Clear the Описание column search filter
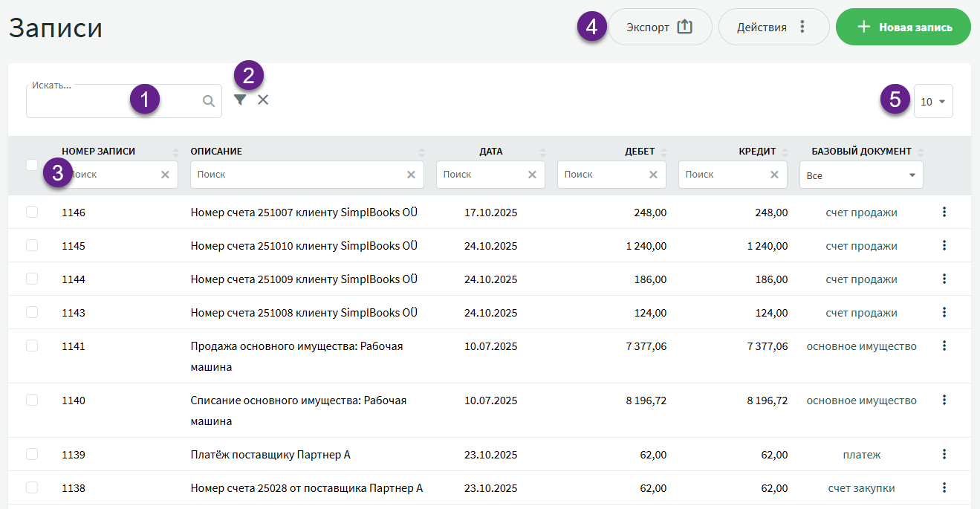980x509 pixels. (411, 175)
